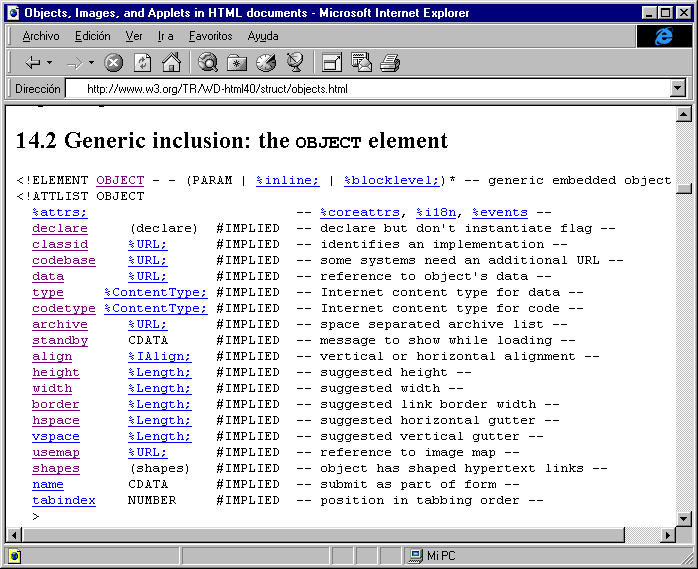Click the vertical scrollbar down arrow

(x=683, y=518)
